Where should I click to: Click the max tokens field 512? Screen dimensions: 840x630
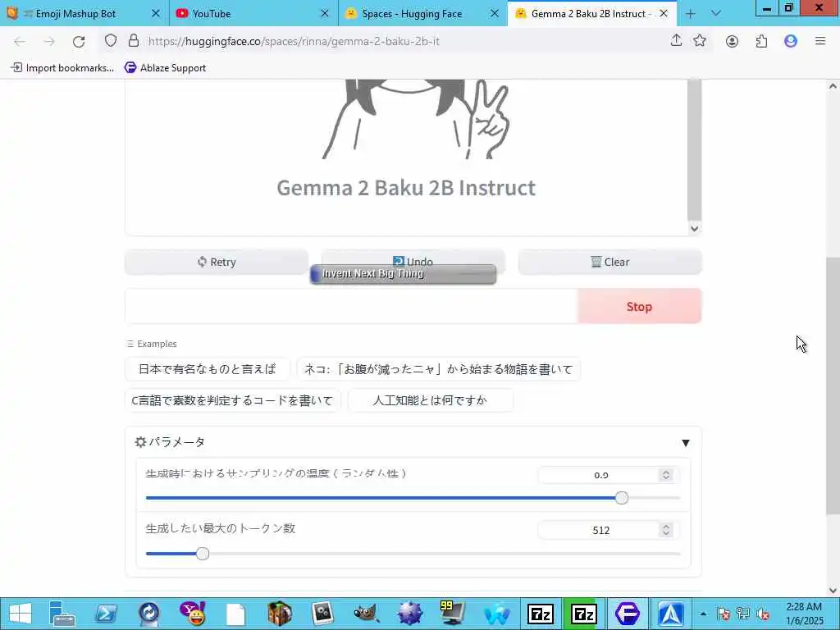[599, 530]
